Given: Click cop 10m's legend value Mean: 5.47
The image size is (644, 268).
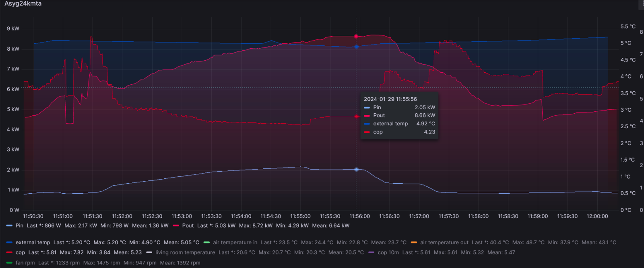Looking at the screenshot, I should coord(501,253).
